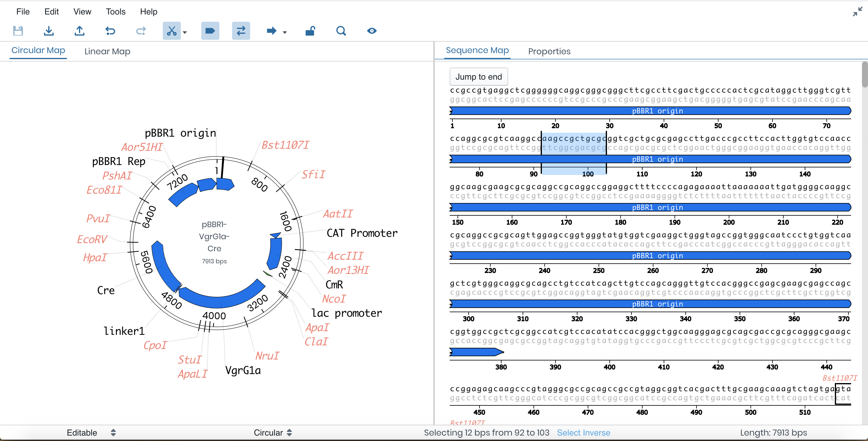Toggle cut sites scissors button

pyautogui.click(x=171, y=31)
